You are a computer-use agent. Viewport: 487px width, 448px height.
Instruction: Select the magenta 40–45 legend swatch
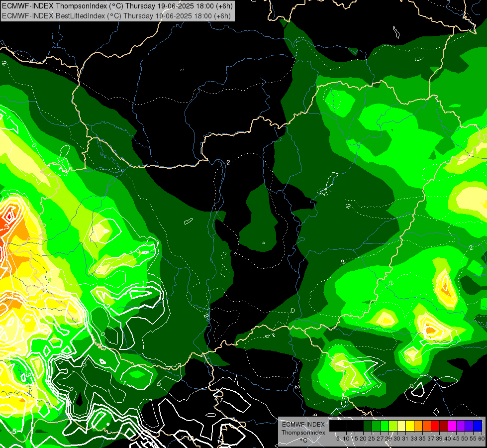tap(452, 426)
